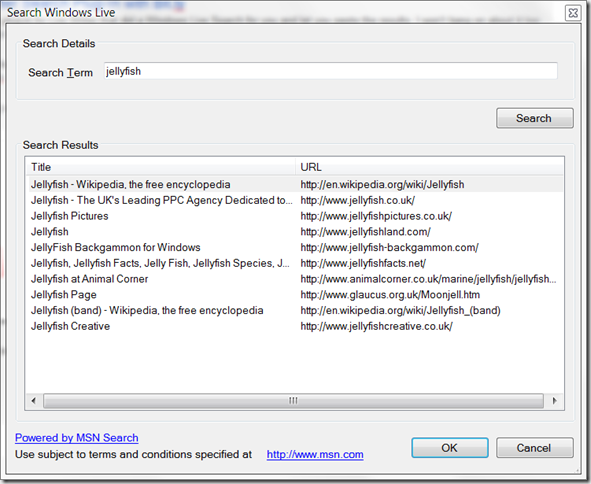This screenshot has height=484, width=591.
Task: Choose the Jellyfish Creative result
Action: click(295, 326)
